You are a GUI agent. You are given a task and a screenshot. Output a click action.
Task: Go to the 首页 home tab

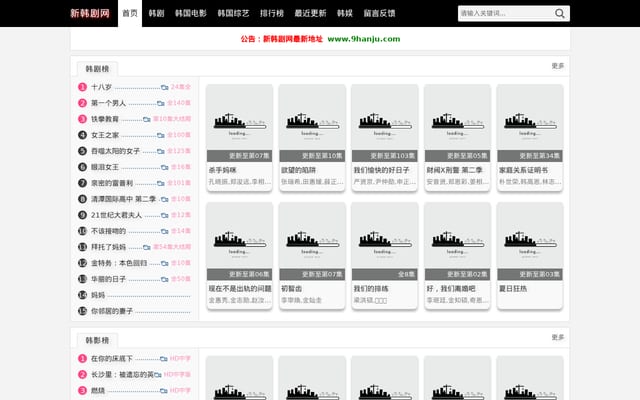pyautogui.click(x=130, y=13)
